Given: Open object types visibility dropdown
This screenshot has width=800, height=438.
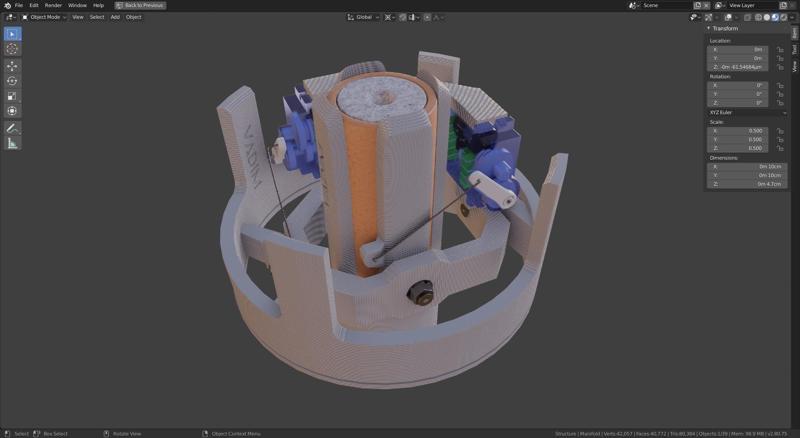Looking at the screenshot, I should [x=695, y=17].
